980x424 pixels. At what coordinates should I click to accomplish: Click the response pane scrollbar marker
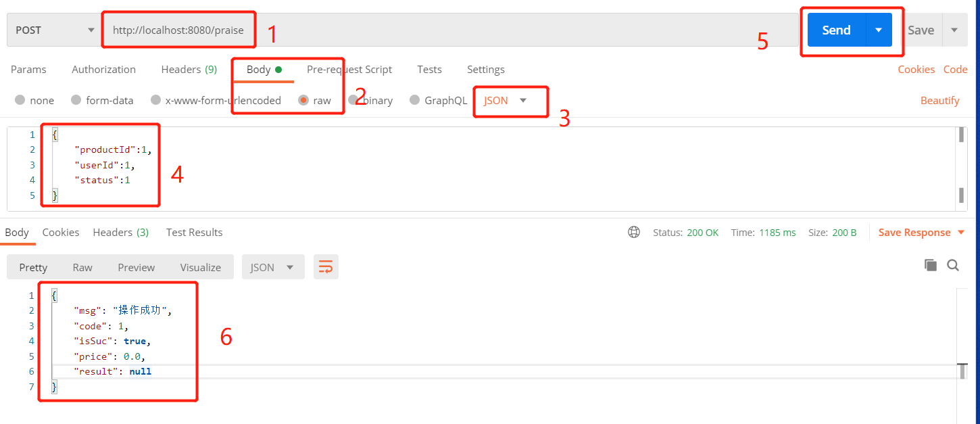[x=962, y=371]
